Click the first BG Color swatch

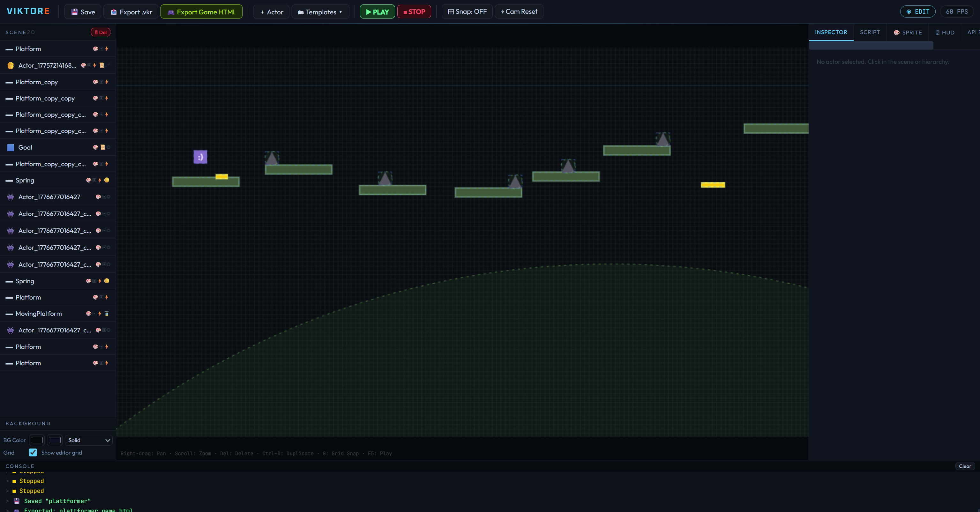(37, 440)
